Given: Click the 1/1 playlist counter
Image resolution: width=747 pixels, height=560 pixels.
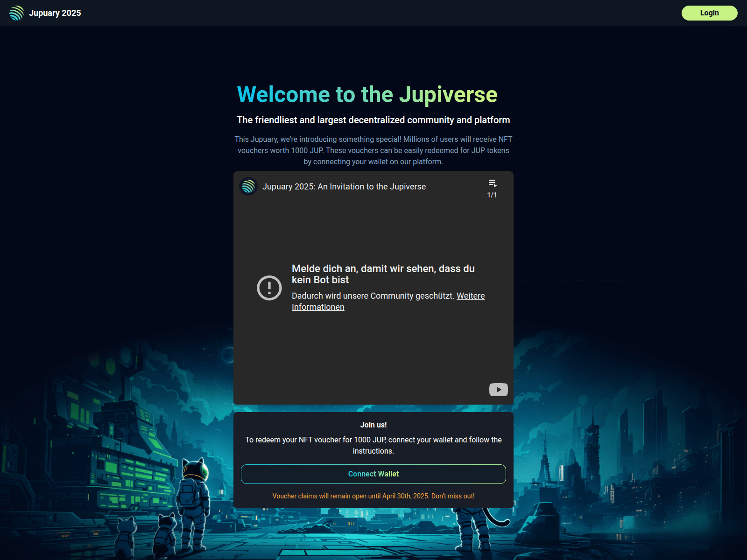Looking at the screenshot, I should [x=492, y=195].
